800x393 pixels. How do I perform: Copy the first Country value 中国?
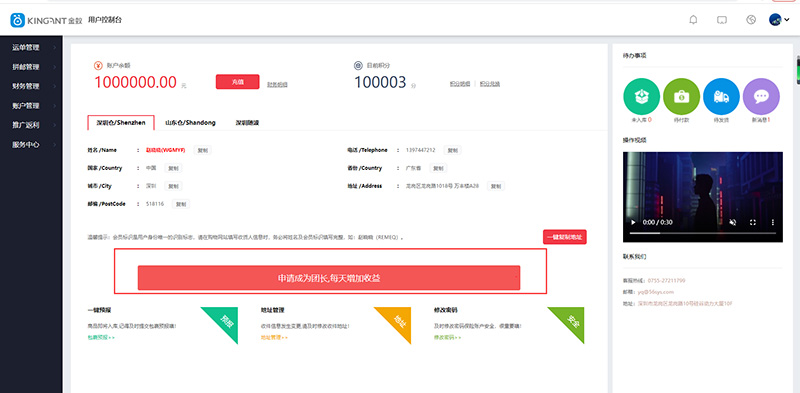tap(173, 168)
